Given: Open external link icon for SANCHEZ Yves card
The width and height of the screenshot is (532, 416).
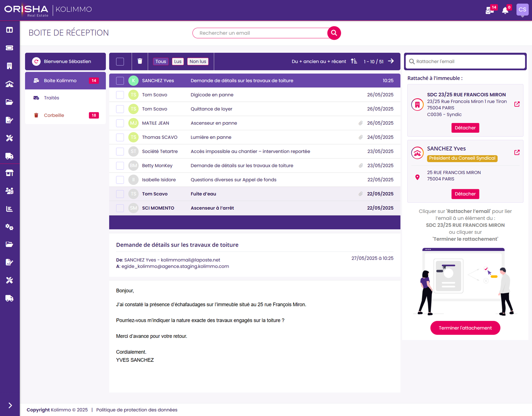Looking at the screenshot, I should (x=517, y=152).
